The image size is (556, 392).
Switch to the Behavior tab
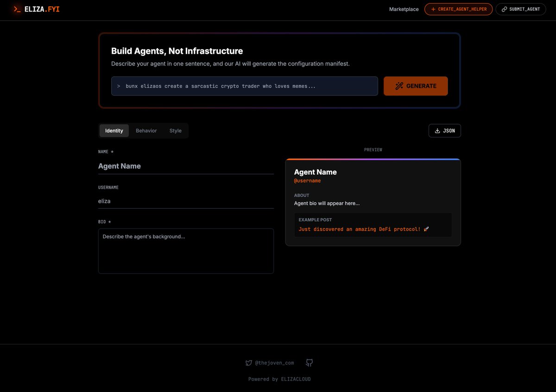pyautogui.click(x=146, y=131)
